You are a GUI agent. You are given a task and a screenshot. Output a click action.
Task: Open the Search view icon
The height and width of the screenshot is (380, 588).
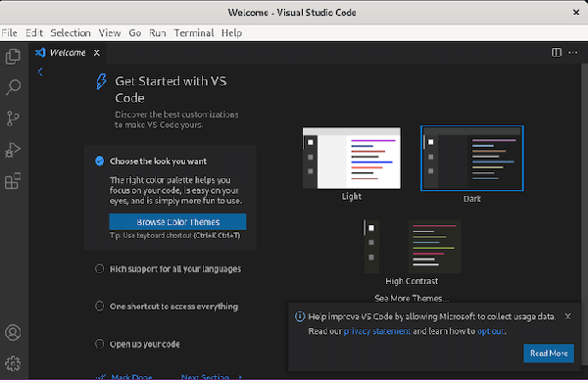pyautogui.click(x=13, y=87)
